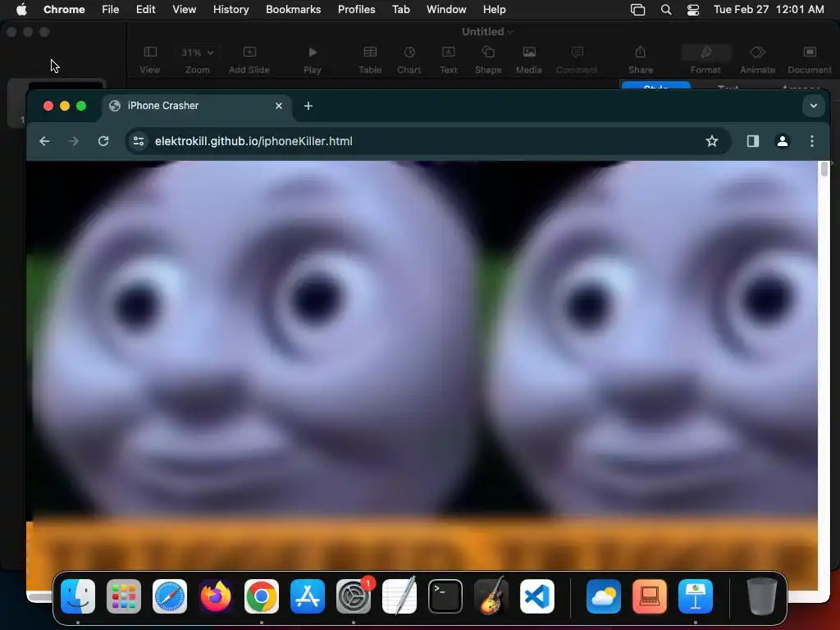
Task: Select the iPhone Crasher tab
Action: (197, 106)
